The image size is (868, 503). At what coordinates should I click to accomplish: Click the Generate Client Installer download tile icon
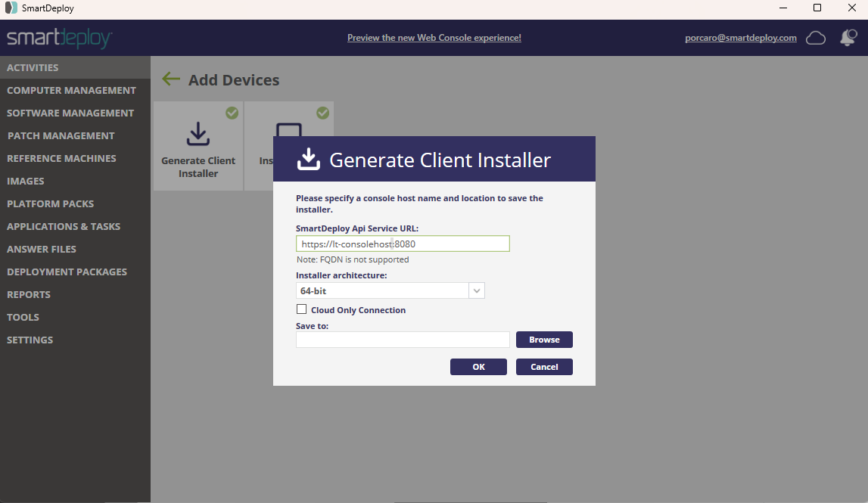pyautogui.click(x=198, y=134)
